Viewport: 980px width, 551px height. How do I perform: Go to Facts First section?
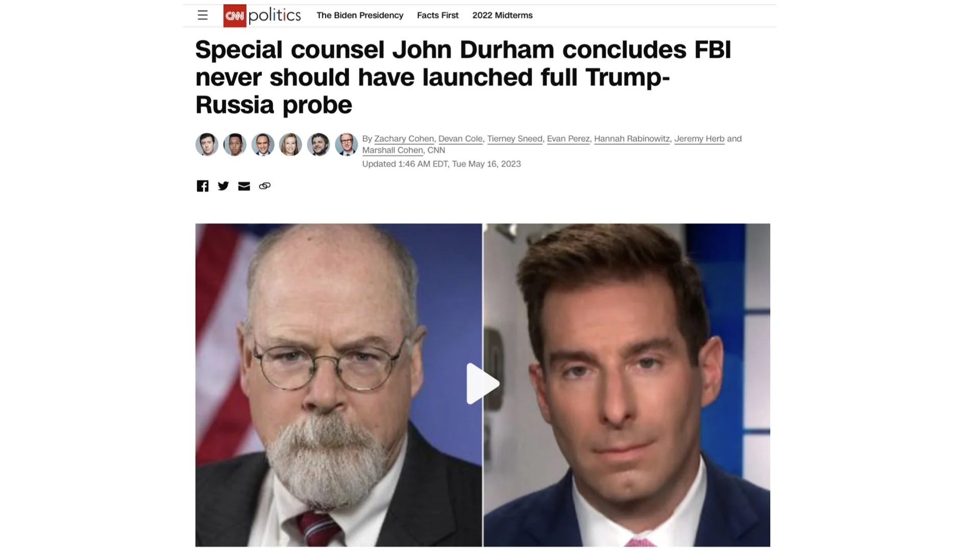tap(437, 15)
